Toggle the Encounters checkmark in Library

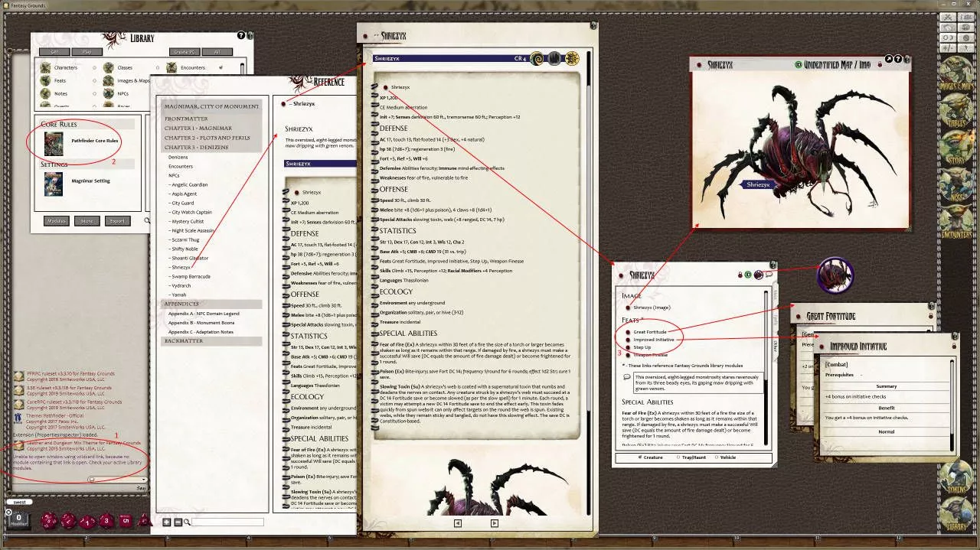[x=221, y=67]
